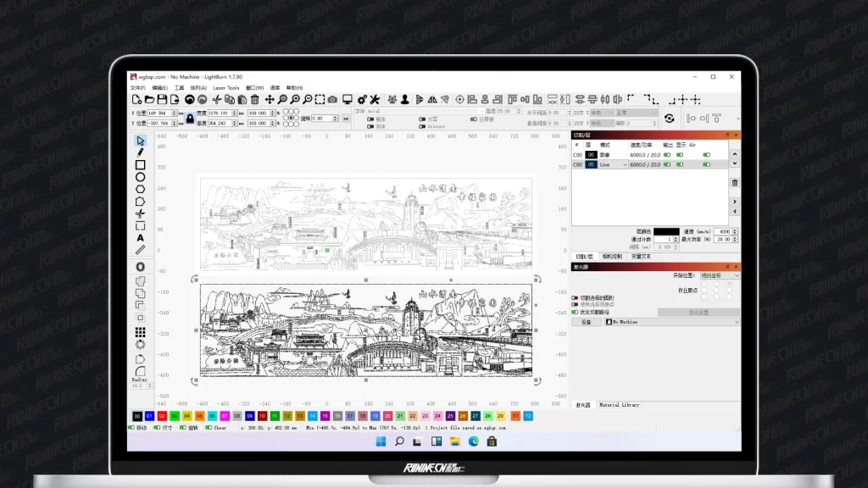Image resolution: width=868 pixels, height=488 pixels.
Task: Pick the red 02 color in palette
Action: (x=162, y=416)
